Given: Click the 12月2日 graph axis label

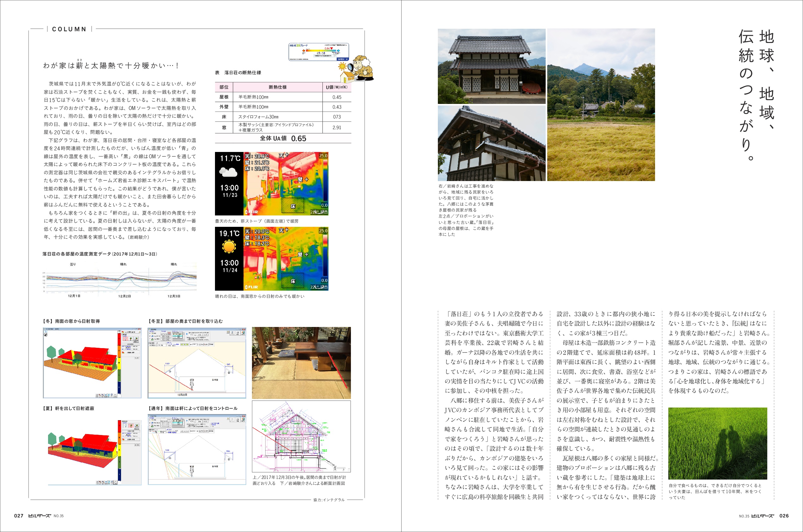Looking at the screenshot, I should click(x=125, y=296).
